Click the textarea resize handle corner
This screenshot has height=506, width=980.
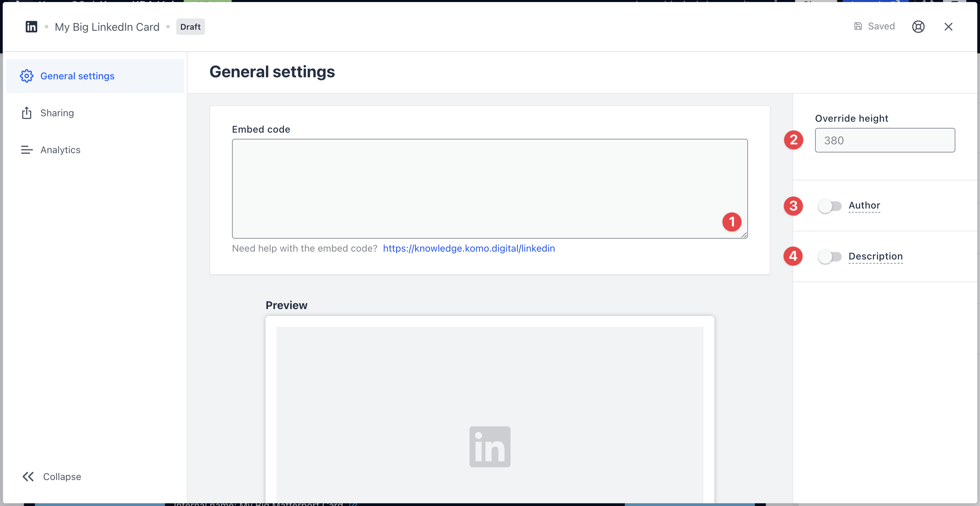pos(744,235)
